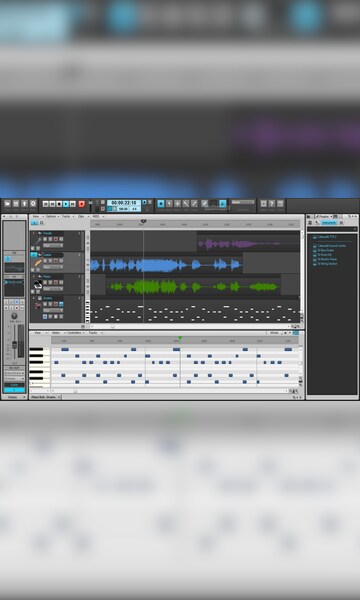Toggle the highlighted button on Drums track
The width and height of the screenshot is (360, 600).
(x=61, y=304)
